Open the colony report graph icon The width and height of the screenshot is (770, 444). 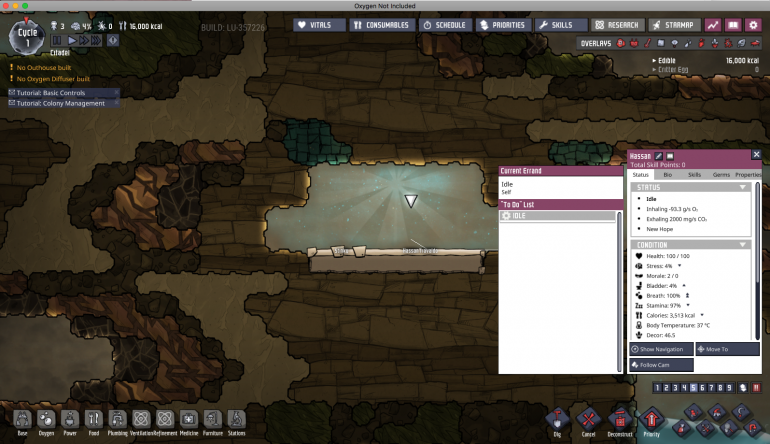coord(713,25)
